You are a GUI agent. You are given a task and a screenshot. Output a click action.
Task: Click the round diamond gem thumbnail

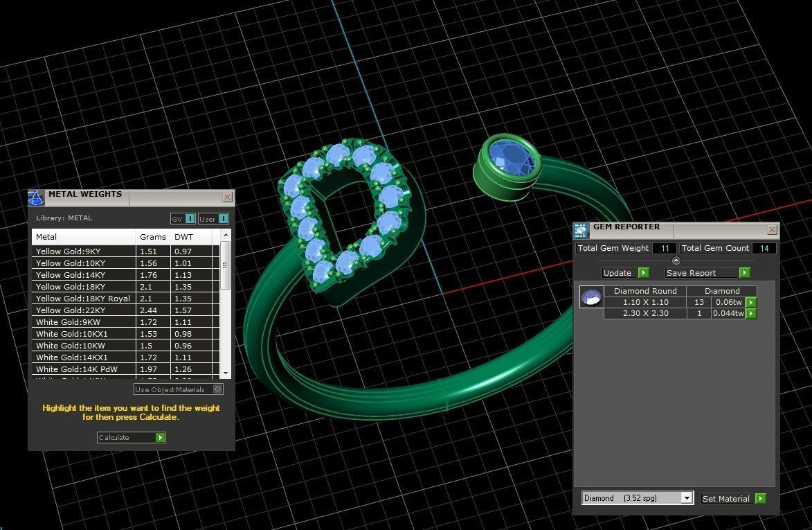coord(591,297)
